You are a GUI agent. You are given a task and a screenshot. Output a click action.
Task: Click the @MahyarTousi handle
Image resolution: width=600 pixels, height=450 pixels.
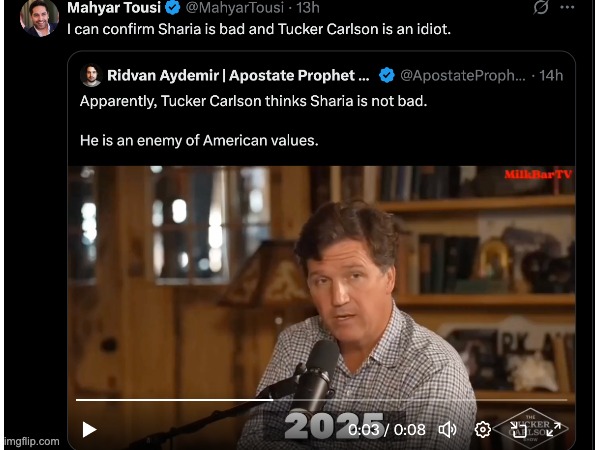(x=235, y=8)
